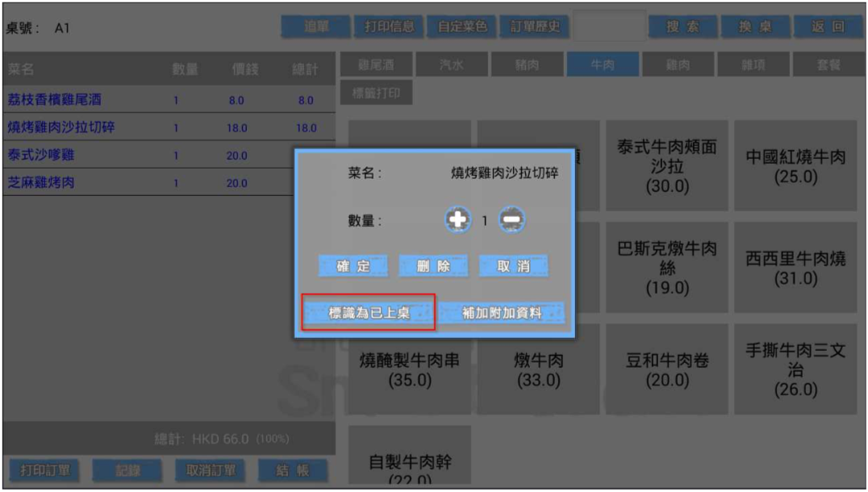
Task: Open the 雜項 miscellaneous category tab
Action: [753, 65]
